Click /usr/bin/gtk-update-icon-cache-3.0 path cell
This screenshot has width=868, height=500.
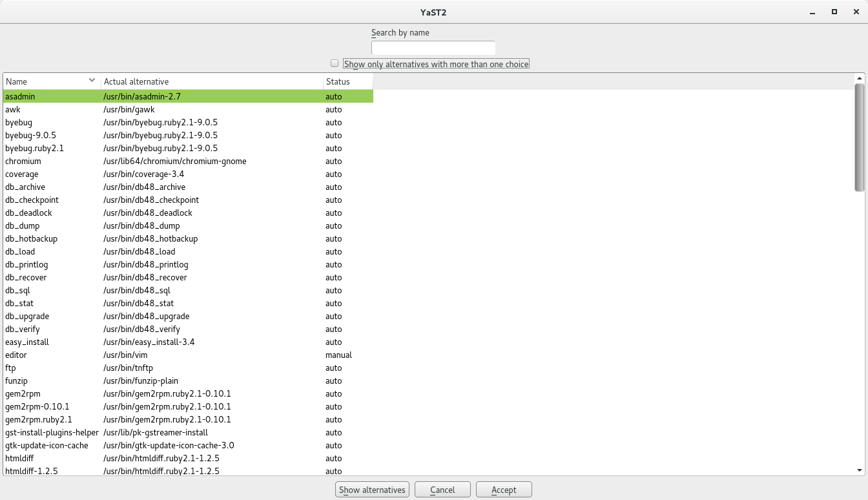click(x=169, y=445)
